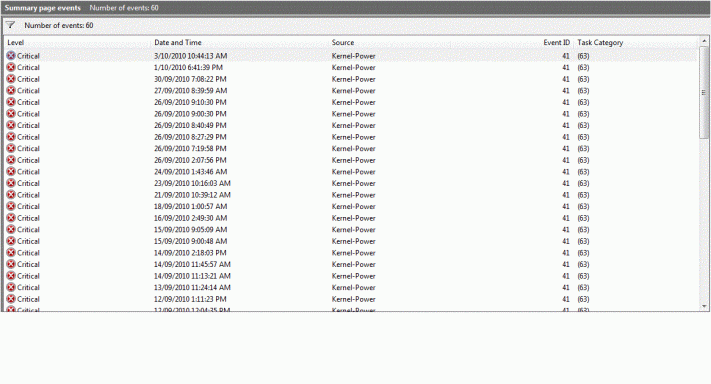
Task: Sort by the Level column header
Action: pyautogui.click(x=15, y=43)
